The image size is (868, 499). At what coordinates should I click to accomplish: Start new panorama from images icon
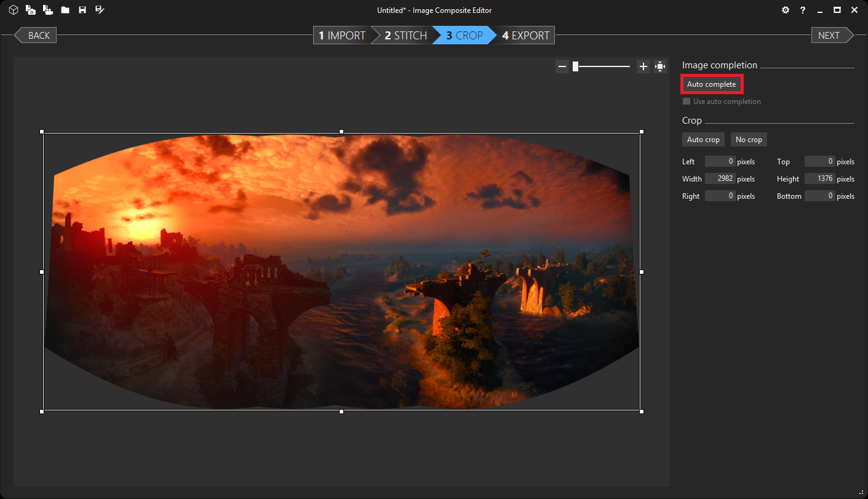(x=30, y=10)
